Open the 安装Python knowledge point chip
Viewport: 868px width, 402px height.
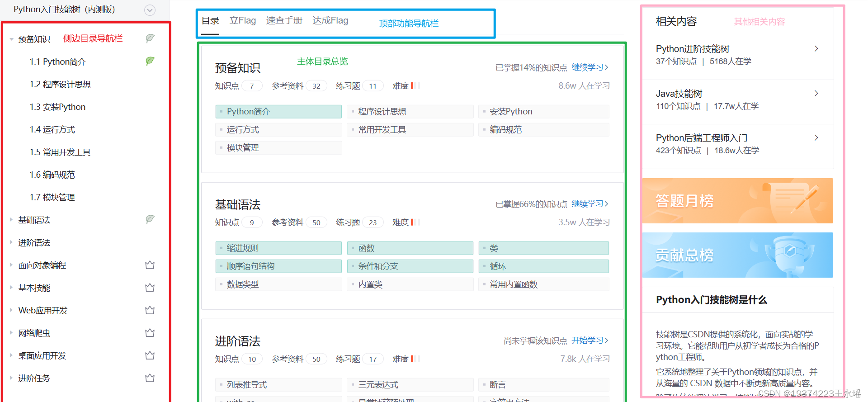coord(544,112)
